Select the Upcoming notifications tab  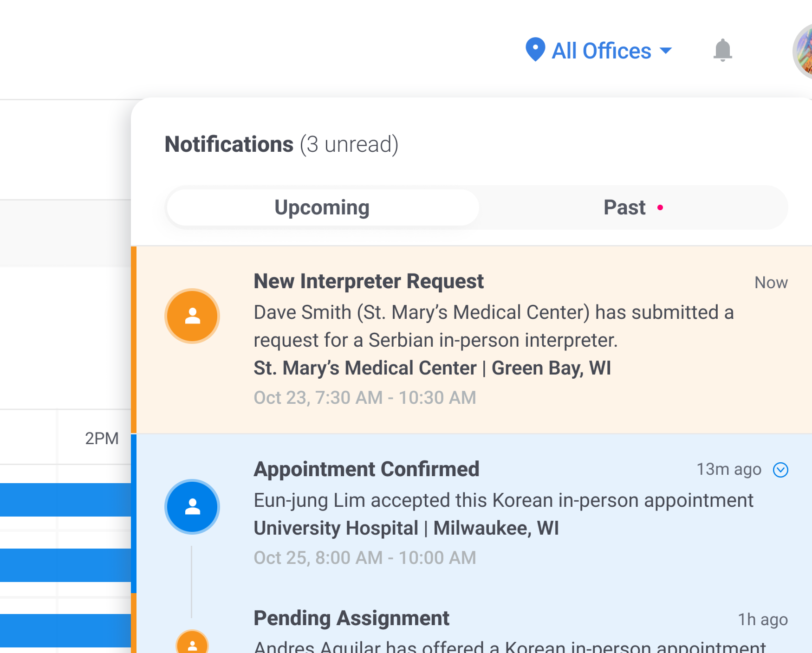coord(322,207)
